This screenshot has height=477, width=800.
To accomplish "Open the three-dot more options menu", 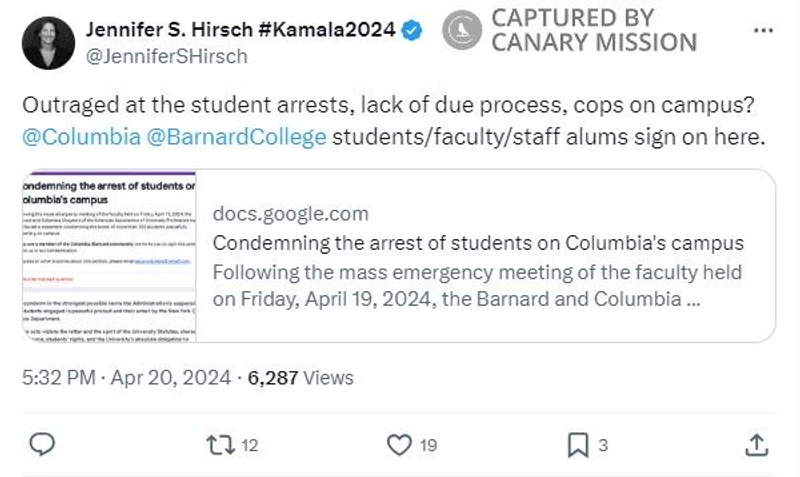I will [762, 30].
